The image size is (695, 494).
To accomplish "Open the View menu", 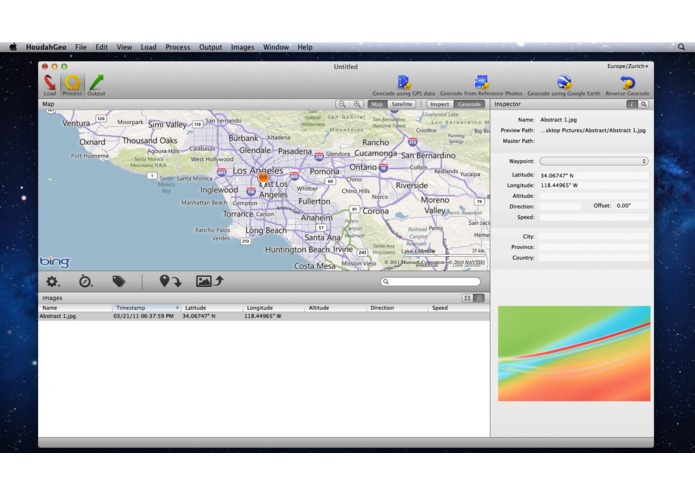I will pos(124,47).
